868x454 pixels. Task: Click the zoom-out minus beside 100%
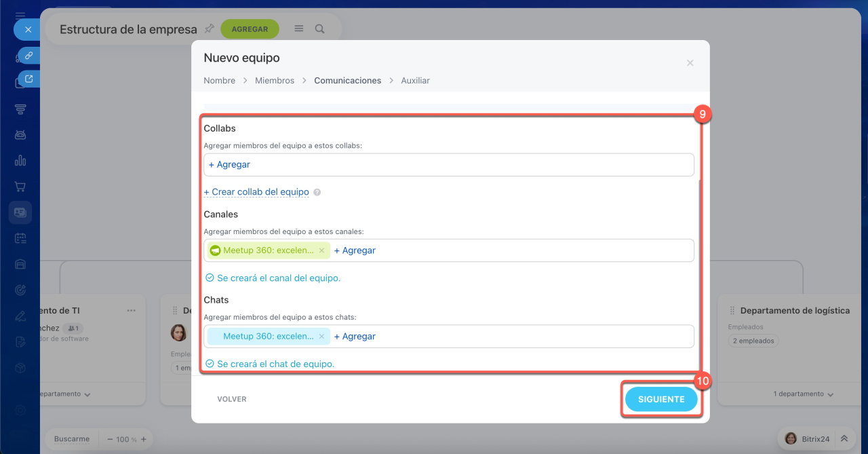click(110, 439)
